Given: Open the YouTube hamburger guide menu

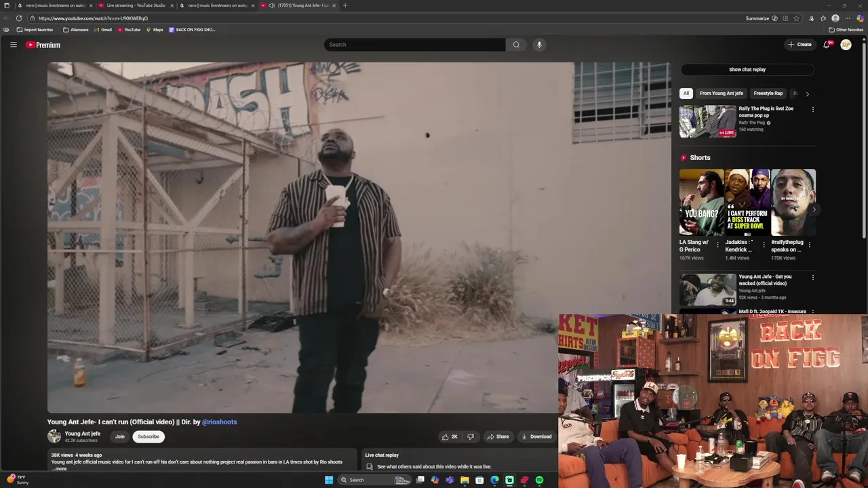Looking at the screenshot, I should (13, 45).
